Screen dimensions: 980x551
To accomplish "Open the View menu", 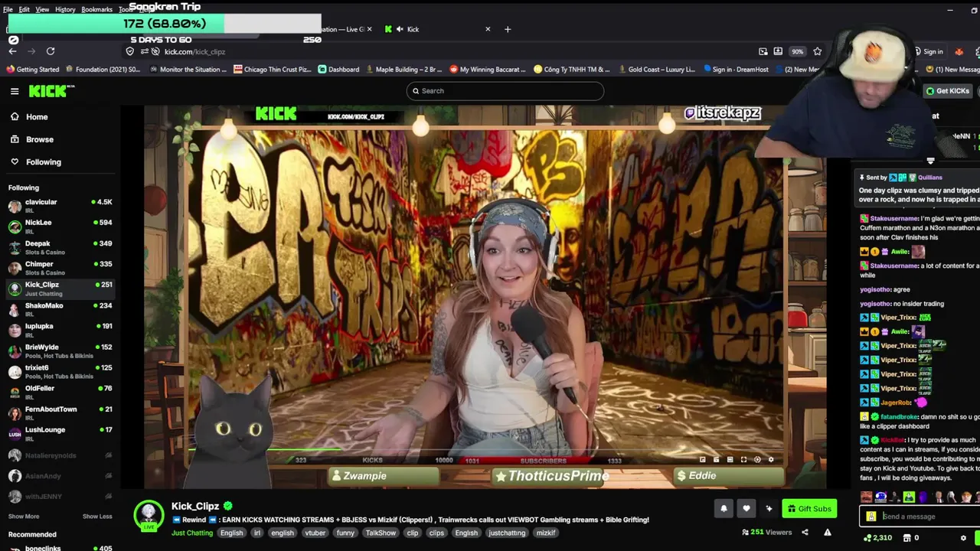I will pos(42,9).
